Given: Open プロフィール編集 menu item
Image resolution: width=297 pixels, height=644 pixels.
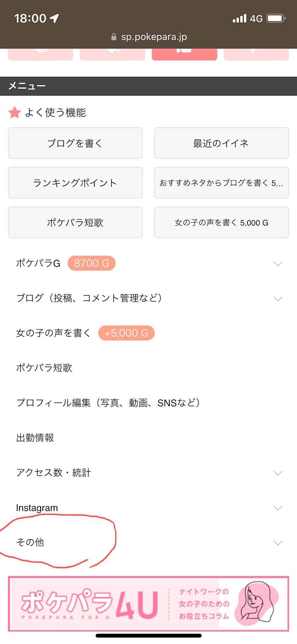Looking at the screenshot, I should coord(108,403).
